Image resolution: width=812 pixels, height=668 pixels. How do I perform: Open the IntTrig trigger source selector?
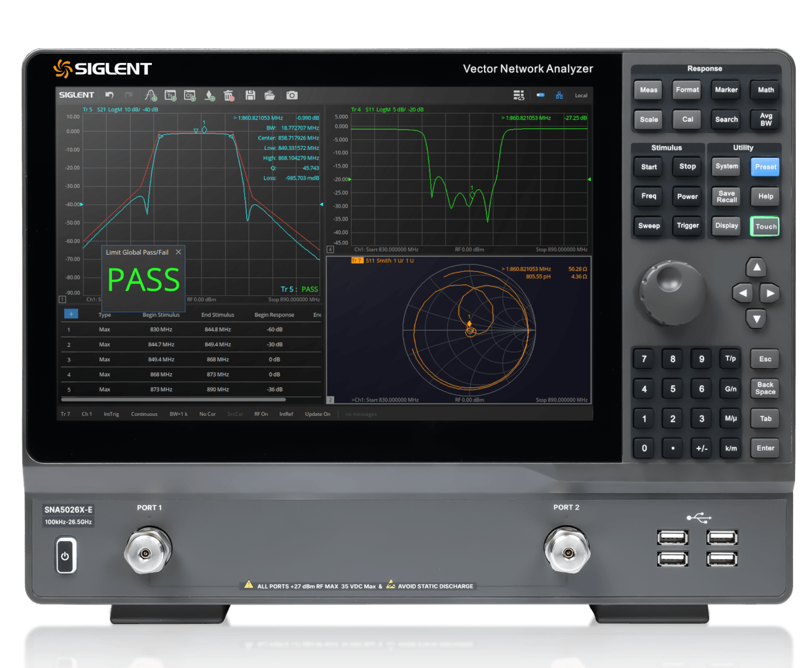[x=111, y=414]
